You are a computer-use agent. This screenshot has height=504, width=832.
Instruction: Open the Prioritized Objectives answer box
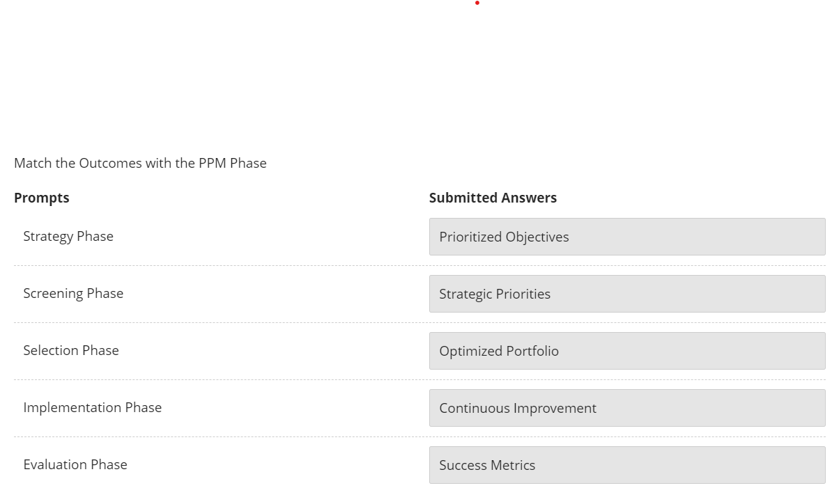point(626,237)
